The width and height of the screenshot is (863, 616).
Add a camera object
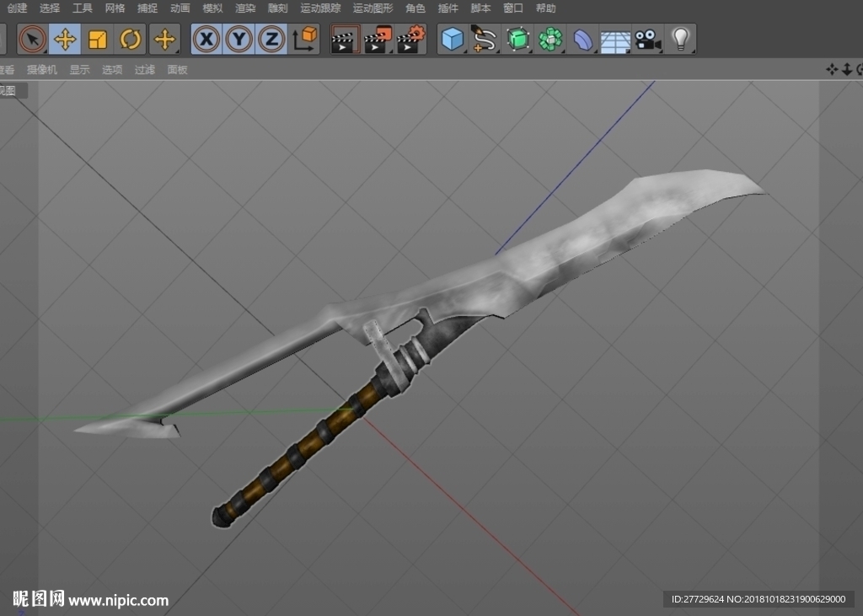pyautogui.click(x=648, y=39)
